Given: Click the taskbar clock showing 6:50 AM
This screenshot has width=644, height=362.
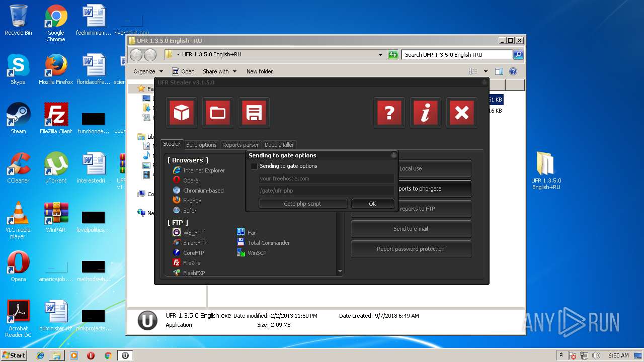Looking at the screenshot, I should (x=618, y=355).
